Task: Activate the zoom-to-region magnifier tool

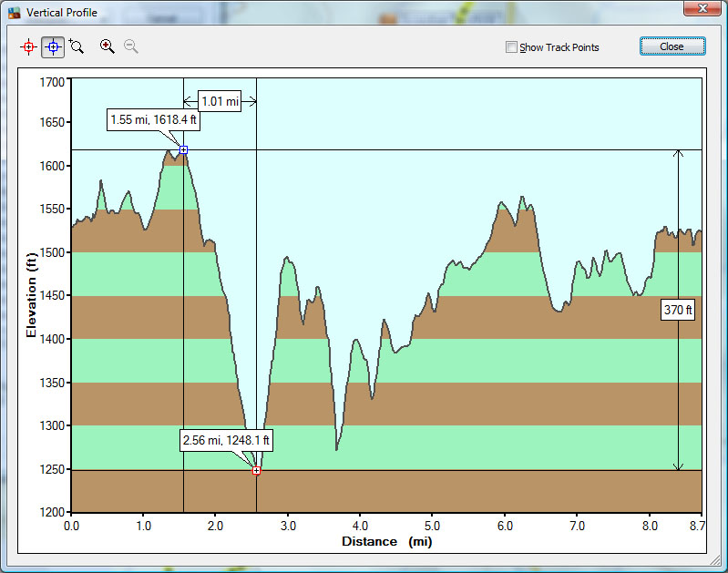Action: [x=77, y=46]
